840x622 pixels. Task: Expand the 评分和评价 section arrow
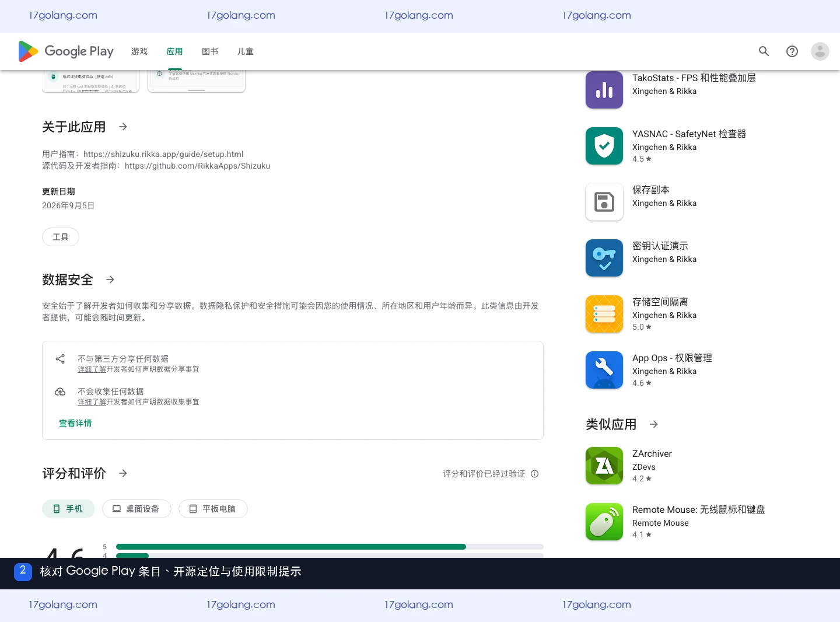(123, 473)
